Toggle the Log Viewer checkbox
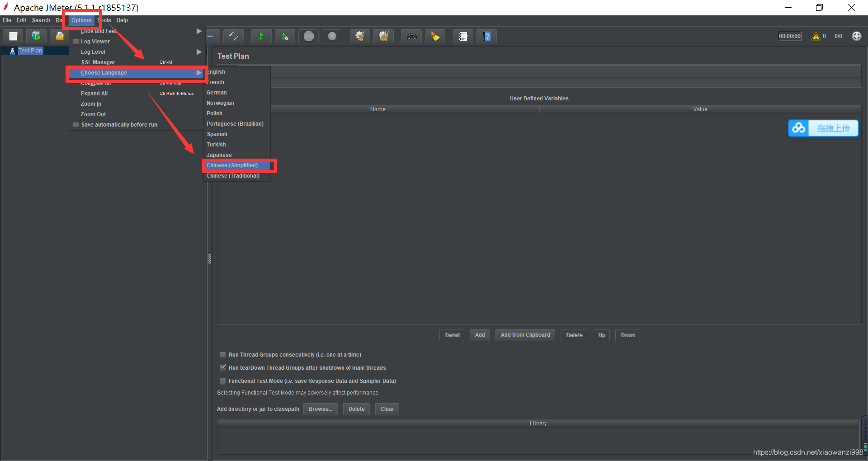Screen dimensions: 868x461 point(76,42)
